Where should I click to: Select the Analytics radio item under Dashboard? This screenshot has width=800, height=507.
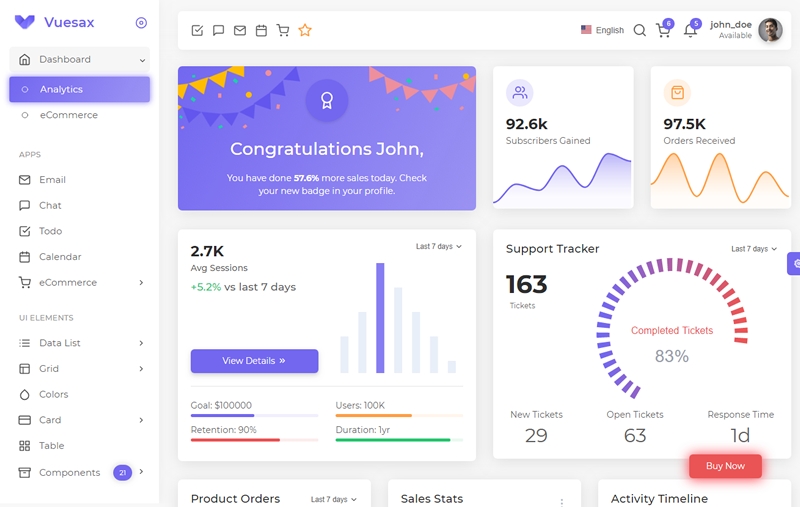80,89
